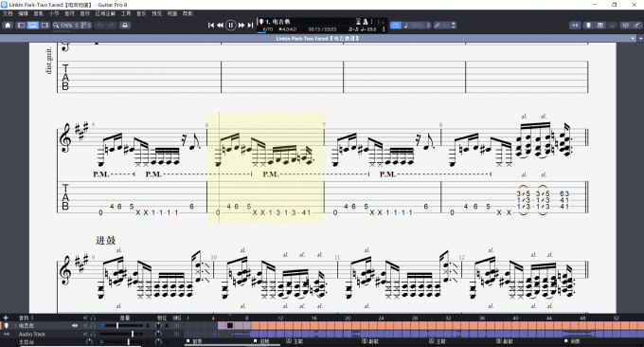
Task: Open the tuning fork tool
Action: (x=438, y=25)
